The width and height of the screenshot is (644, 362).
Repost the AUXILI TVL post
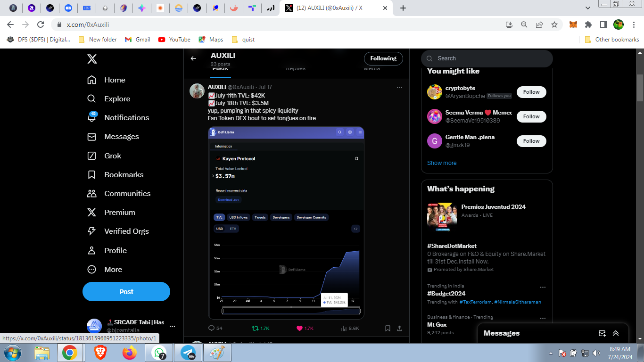(255, 328)
